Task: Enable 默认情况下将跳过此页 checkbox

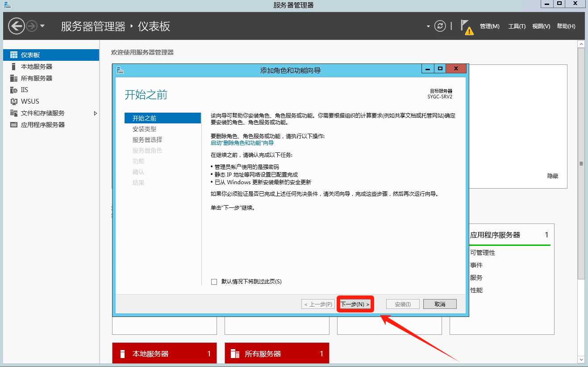Action: [x=214, y=282]
